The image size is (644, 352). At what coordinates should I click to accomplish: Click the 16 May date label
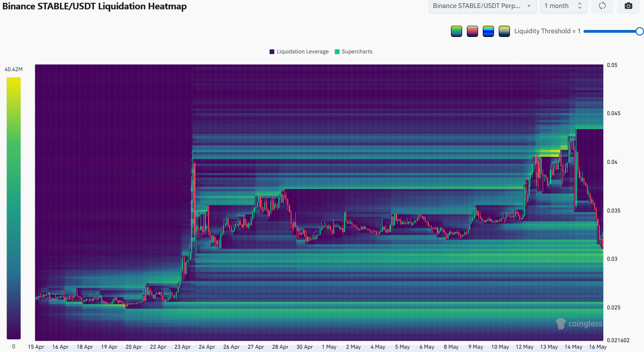point(598,347)
